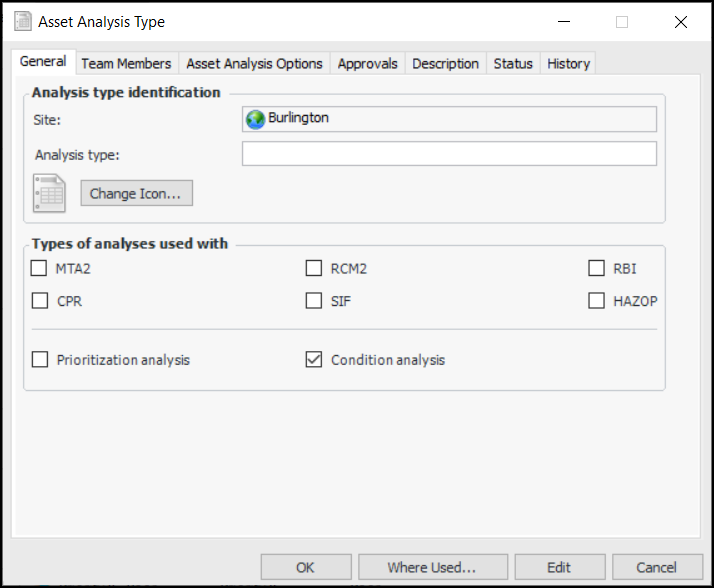Check the HAZOP checkbox
The image size is (714, 588).
click(596, 300)
